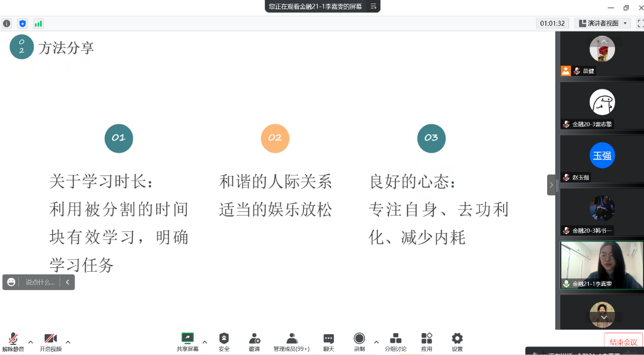This screenshot has width=644, height=355.
Task: Open manage members (管理成员) panel
Action: coord(292,342)
